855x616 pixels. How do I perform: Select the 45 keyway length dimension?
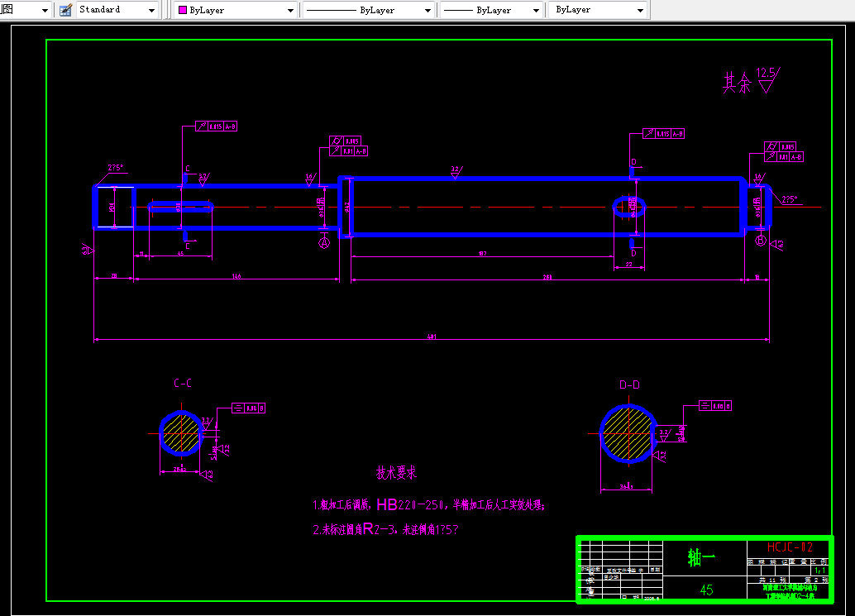[180, 254]
